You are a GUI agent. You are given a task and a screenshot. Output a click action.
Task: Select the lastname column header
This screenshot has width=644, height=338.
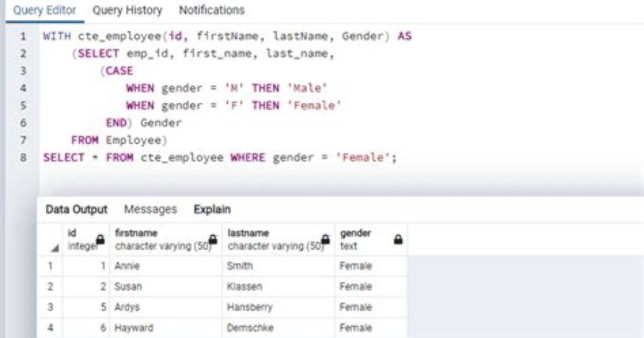278,240
